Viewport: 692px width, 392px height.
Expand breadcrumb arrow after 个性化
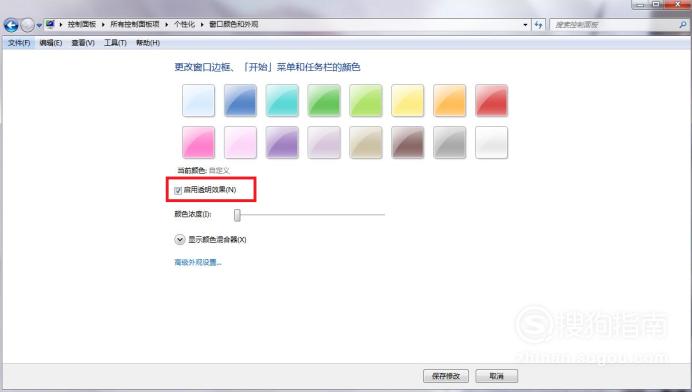pyautogui.click(x=202, y=24)
